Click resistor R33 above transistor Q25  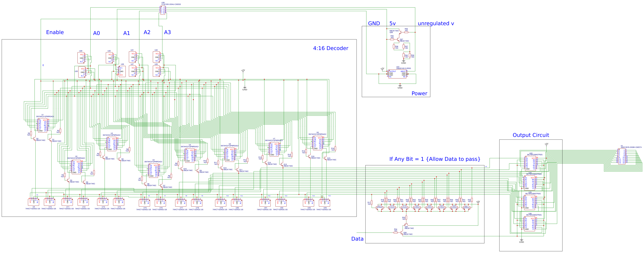(406, 218)
